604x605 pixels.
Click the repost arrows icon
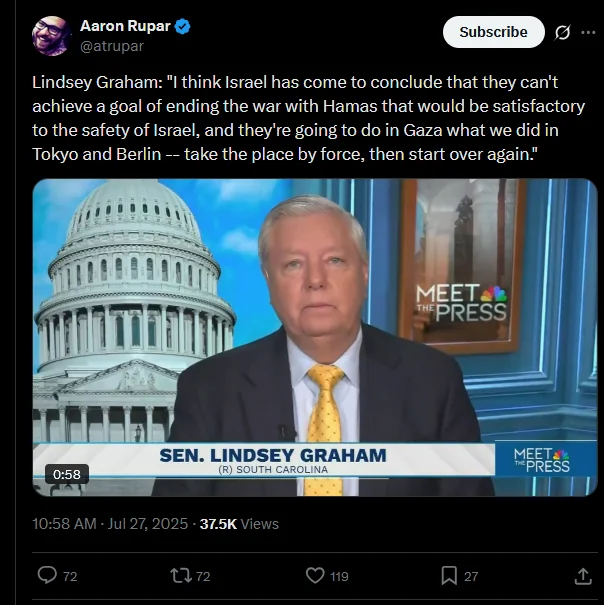(181, 576)
